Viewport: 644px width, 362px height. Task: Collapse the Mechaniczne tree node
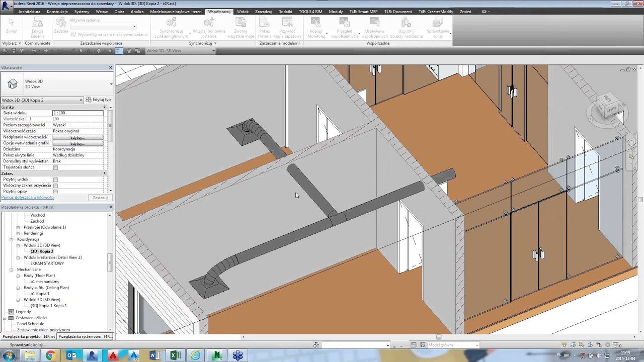coord(11,269)
